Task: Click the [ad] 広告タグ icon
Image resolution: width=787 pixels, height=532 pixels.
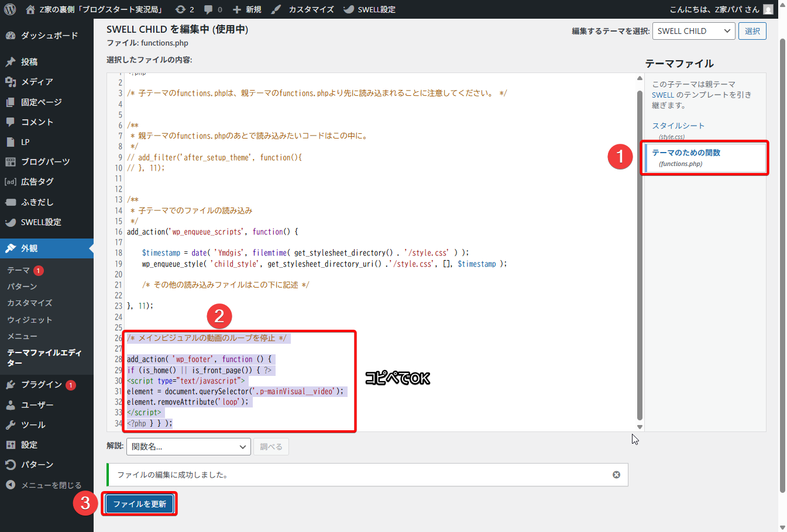Action: coord(11,182)
